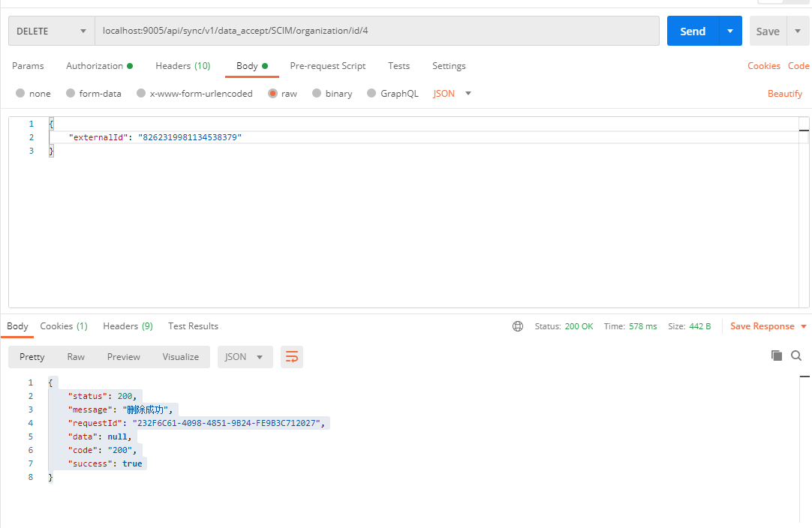The width and height of the screenshot is (812, 528).
Task: Click the globe network icon
Action: tap(518, 326)
